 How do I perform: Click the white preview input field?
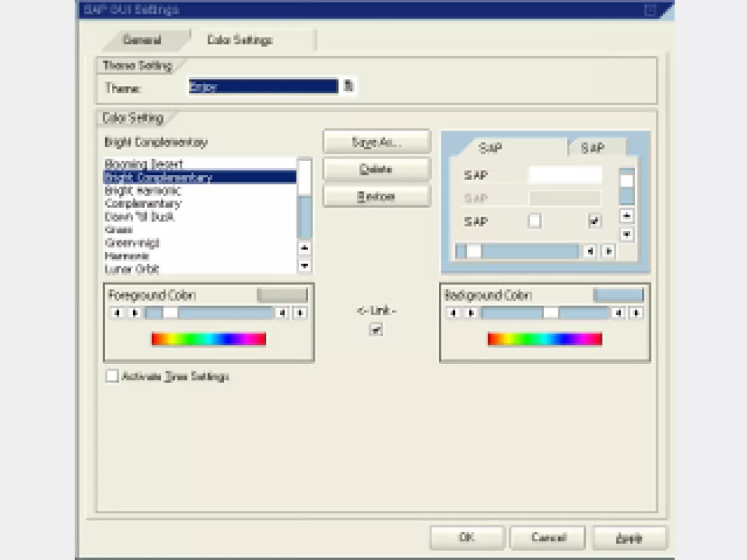(x=565, y=175)
